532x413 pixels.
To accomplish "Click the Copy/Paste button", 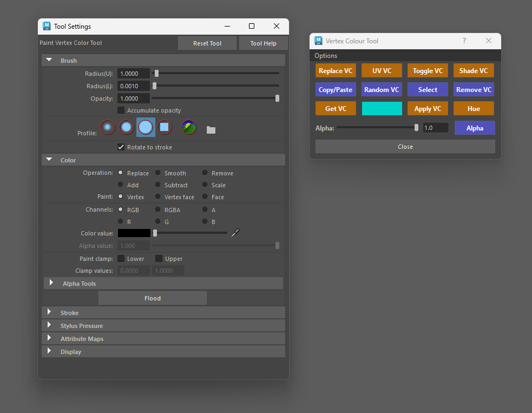I will [336, 90].
